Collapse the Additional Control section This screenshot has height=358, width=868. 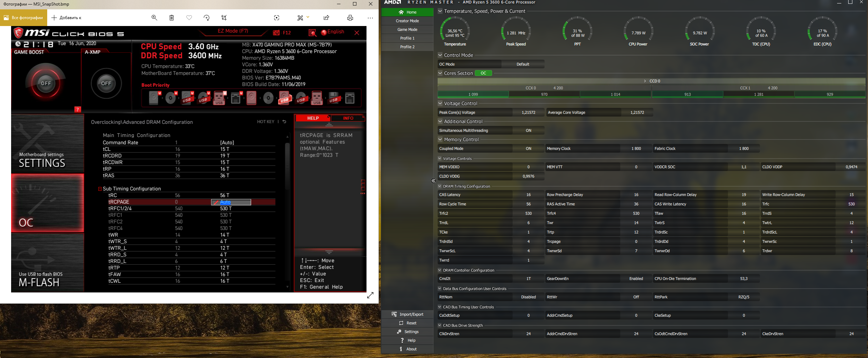click(440, 121)
